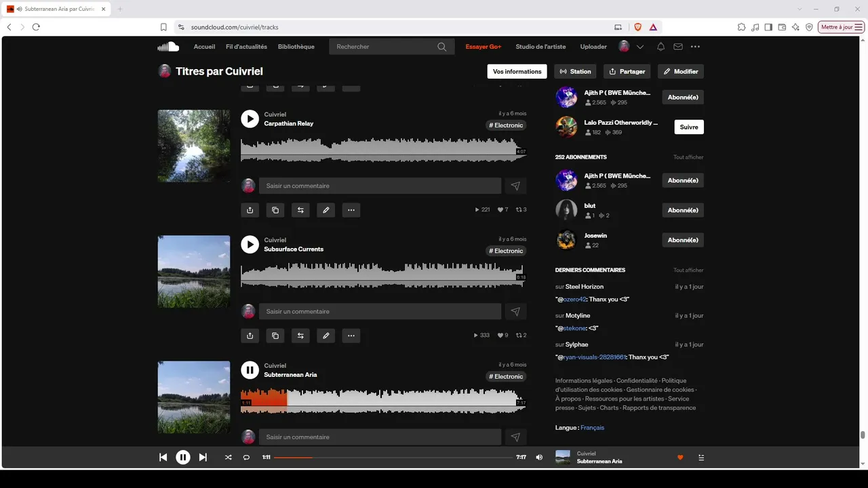This screenshot has height=488, width=868.
Task: Click the Vos informations button
Action: tap(517, 71)
